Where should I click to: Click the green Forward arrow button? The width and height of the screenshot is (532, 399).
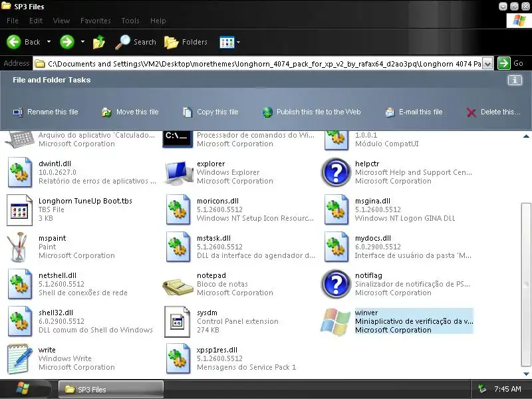point(67,42)
